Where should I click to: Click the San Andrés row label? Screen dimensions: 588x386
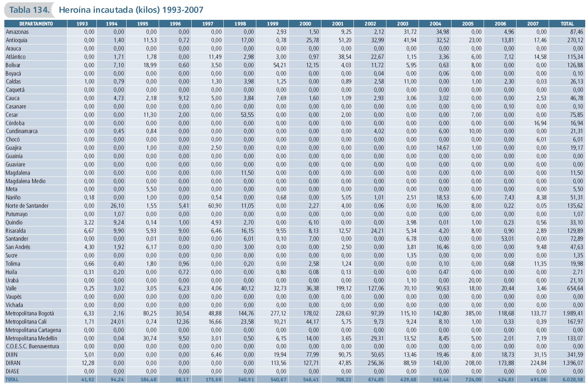[x=18, y=247]
